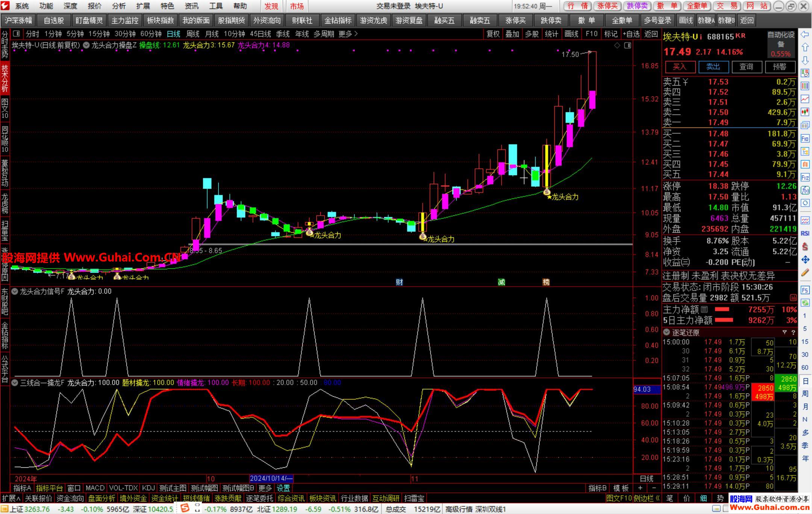Click the f(x) formula icon

click(x=805, y=190)
